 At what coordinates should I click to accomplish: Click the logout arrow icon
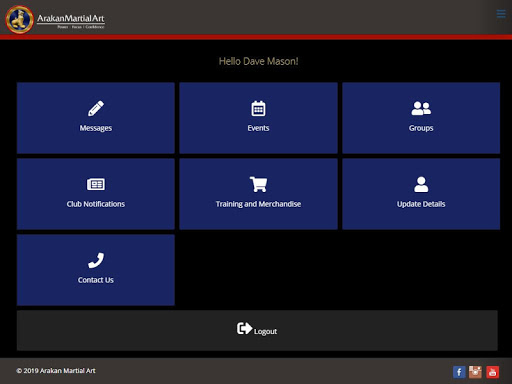tap(244, 328)
